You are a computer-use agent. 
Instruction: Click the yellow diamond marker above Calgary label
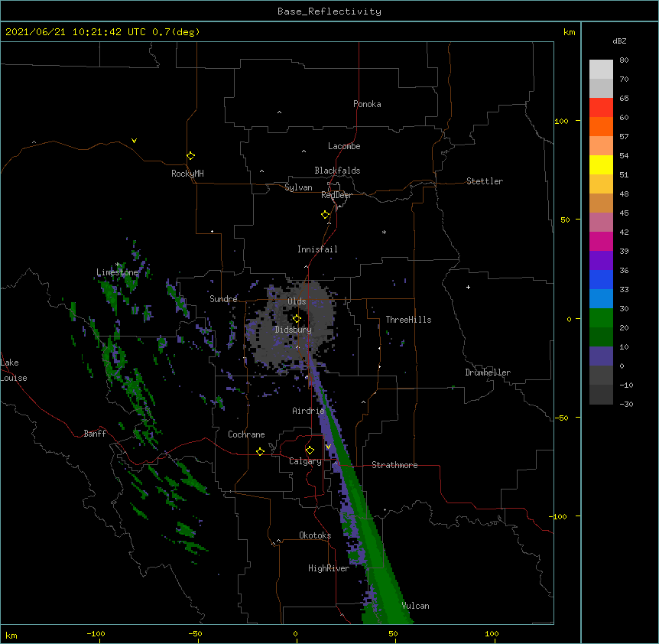[x=310, y=450]
